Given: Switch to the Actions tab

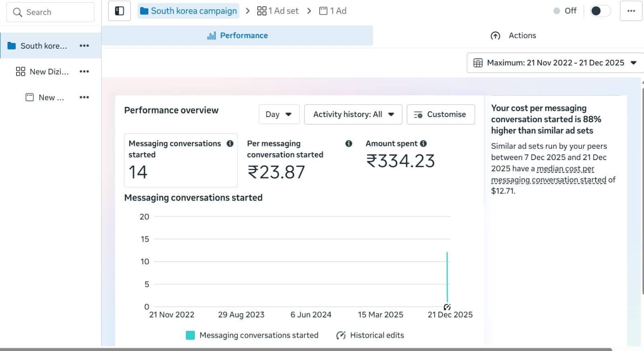Looking at the screenshot, I should (514, 35).
